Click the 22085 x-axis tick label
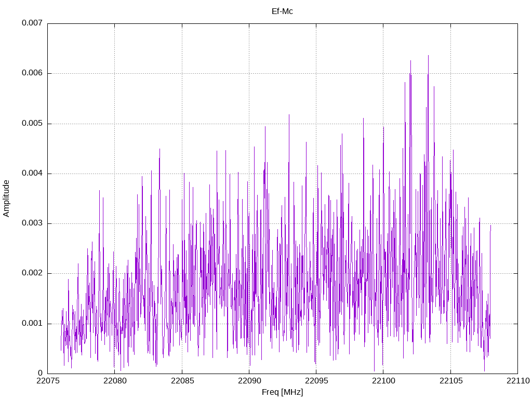The image size is (532, 399). (x=182, y=381)
